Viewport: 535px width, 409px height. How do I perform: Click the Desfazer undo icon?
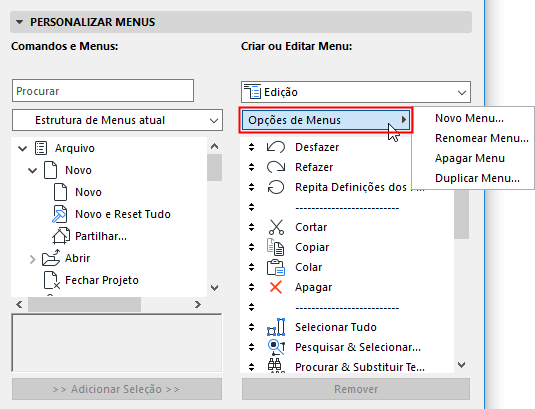275,147
